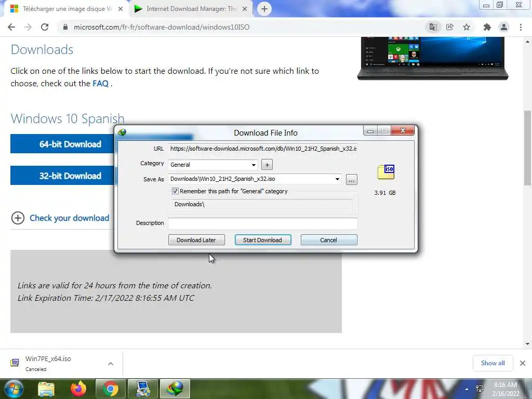532x399 pixels.
Task: Click the Download Later button
Action: 196,240
